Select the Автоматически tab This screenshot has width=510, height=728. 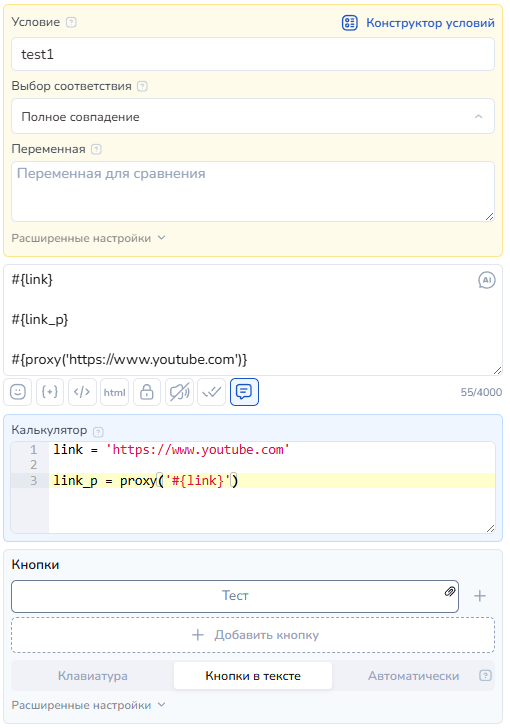point(413,676)
